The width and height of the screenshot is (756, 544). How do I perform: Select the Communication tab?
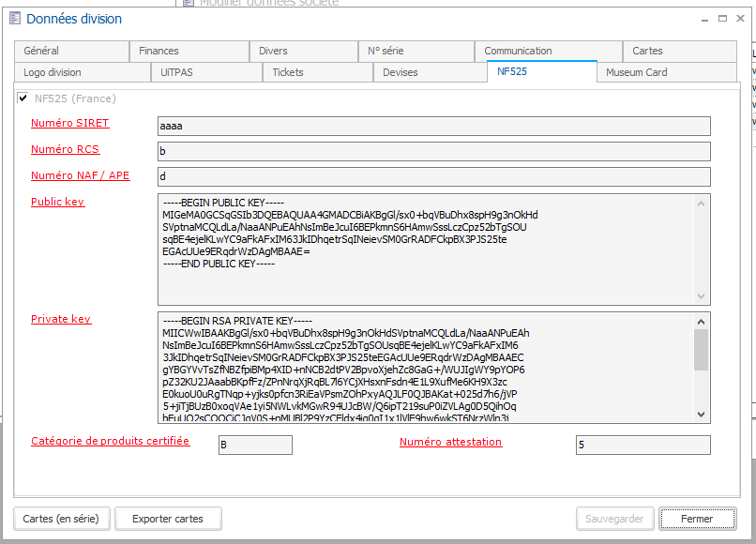click(x=518, y=51)
